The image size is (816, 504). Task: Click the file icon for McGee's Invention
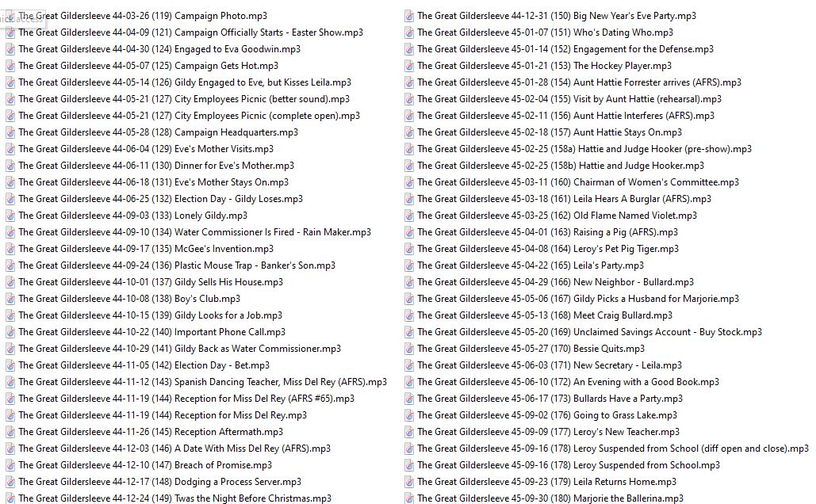click(x=10, y=249)
